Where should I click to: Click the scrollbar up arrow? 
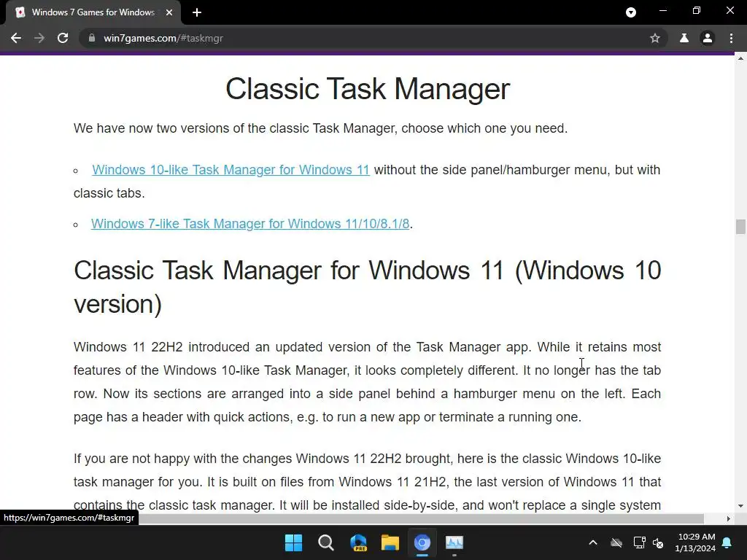[x=740, y=58]
